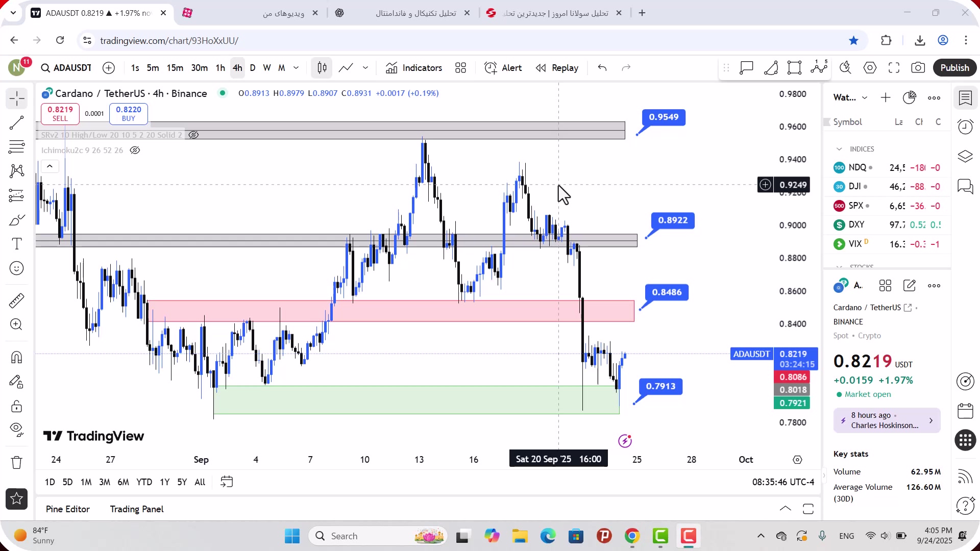Open the Fibonacci and gann tools
The width and height of the screenshot is (980, 551).
pos(16,147)
